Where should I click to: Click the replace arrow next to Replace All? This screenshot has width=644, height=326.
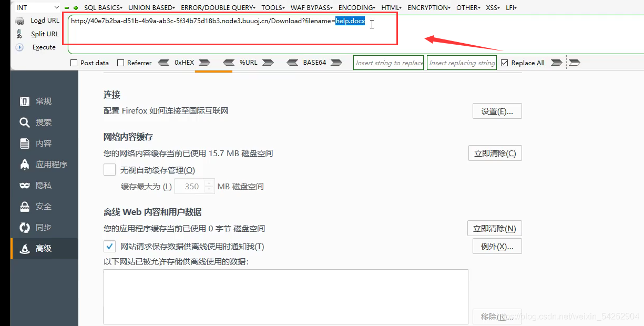[556, 63]
